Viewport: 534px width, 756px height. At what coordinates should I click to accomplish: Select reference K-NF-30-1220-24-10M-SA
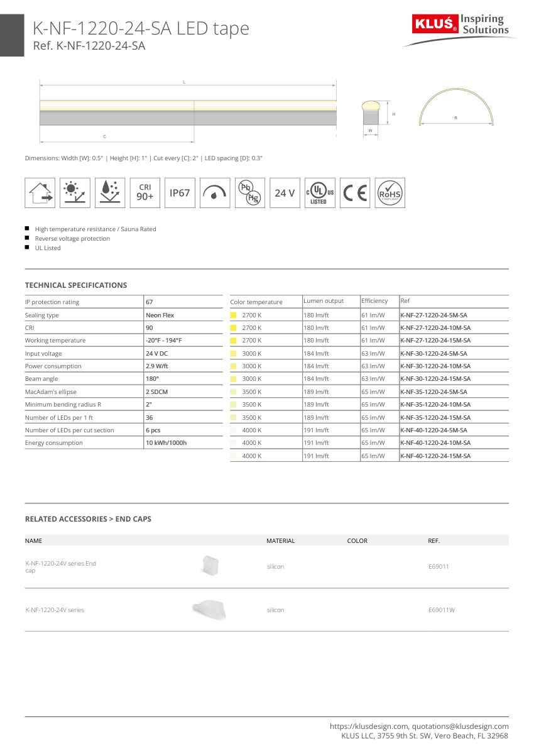[x=435, y=366]
